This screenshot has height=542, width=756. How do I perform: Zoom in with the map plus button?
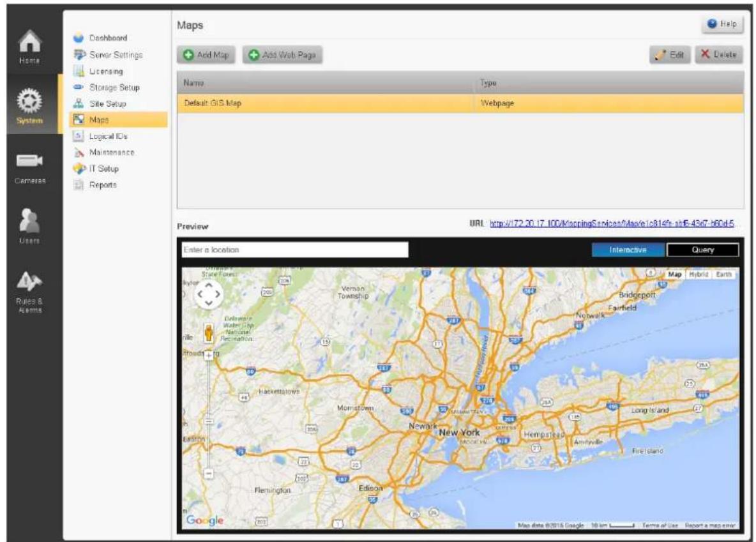[x=208, y=356]
